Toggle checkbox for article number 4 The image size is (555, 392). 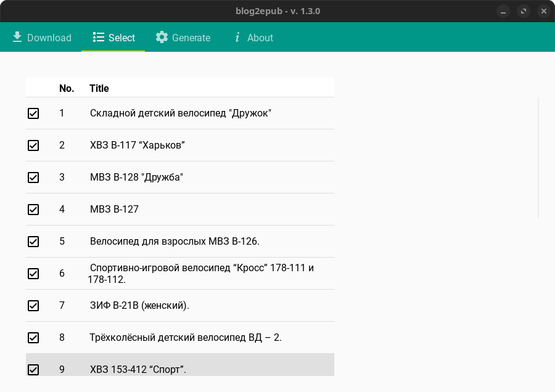(33, 210)
